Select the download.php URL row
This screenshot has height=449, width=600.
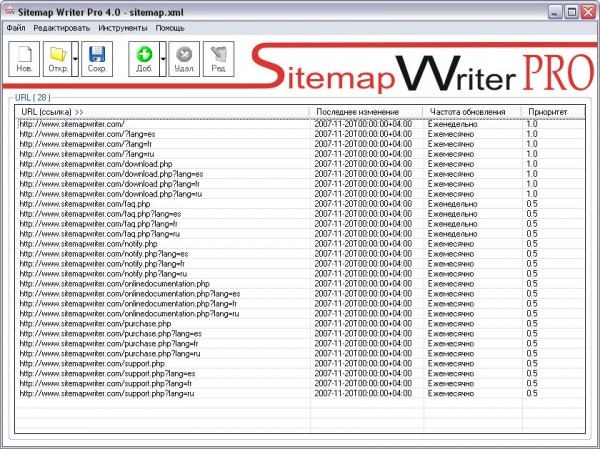(x=301, y=164)
